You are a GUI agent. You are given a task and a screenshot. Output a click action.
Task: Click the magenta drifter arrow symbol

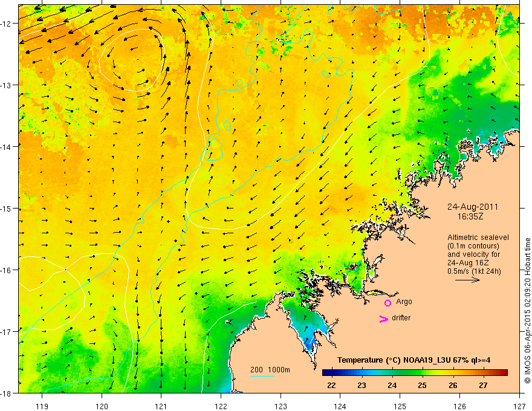384,319
